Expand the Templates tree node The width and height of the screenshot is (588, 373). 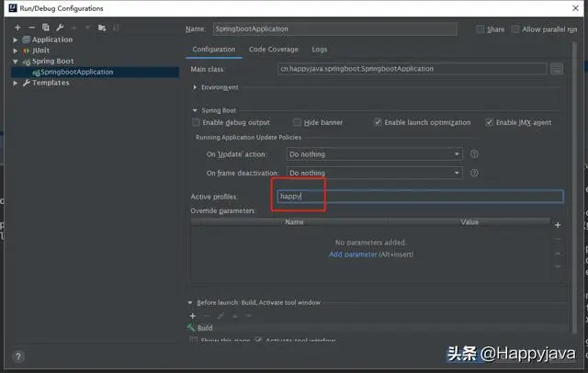click(x=16, y=83)
